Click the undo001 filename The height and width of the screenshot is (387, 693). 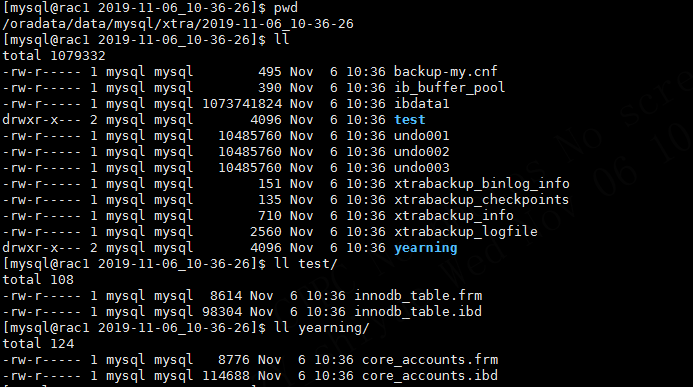coord(422,136)
